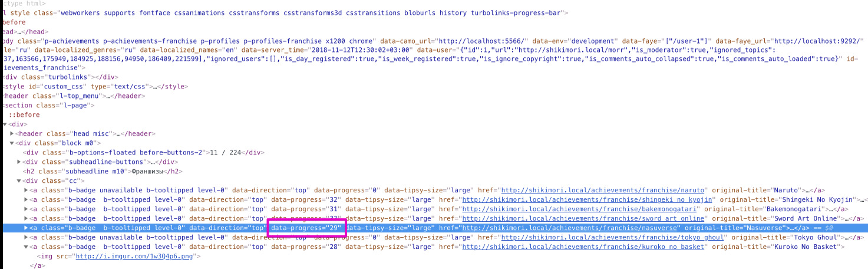This screenshot has height=269, width=868.
Task: Collapse the Kuroko No Basket anchor node
Action: tap(25, 247)
